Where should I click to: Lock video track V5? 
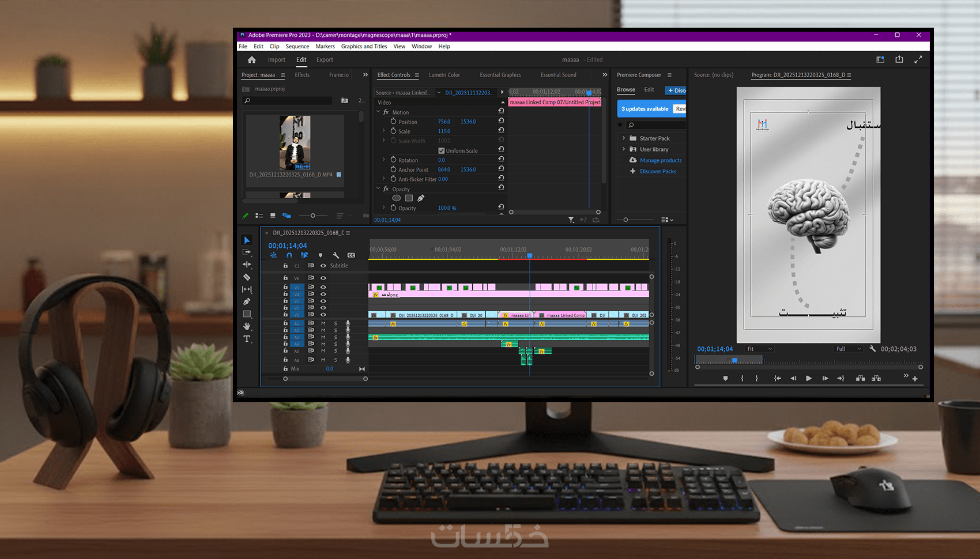pyautogui.click(x=285, y=287)
